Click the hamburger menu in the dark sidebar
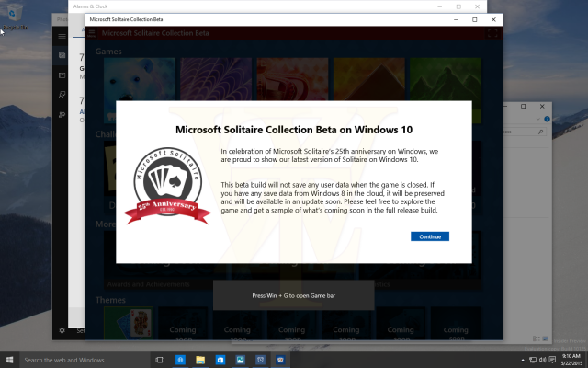Viewport: 588px width, 368px height. pyautogui.click(x=62, y=36)
